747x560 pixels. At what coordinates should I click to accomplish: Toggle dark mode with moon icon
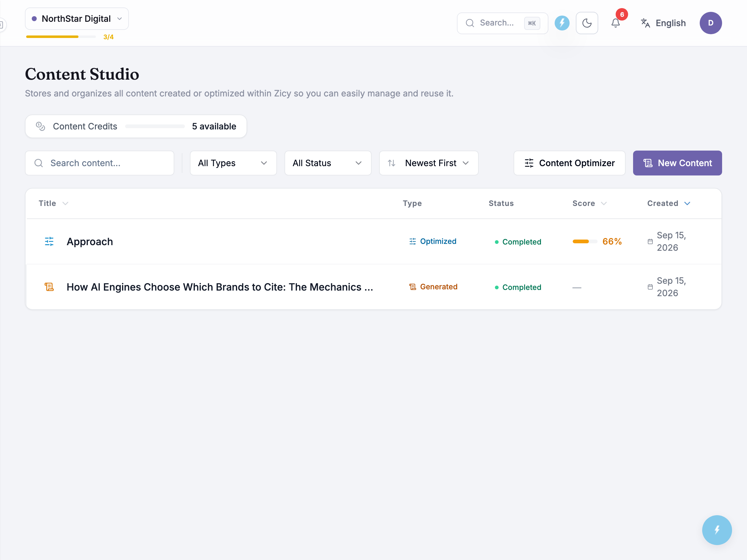pos(587,23)
